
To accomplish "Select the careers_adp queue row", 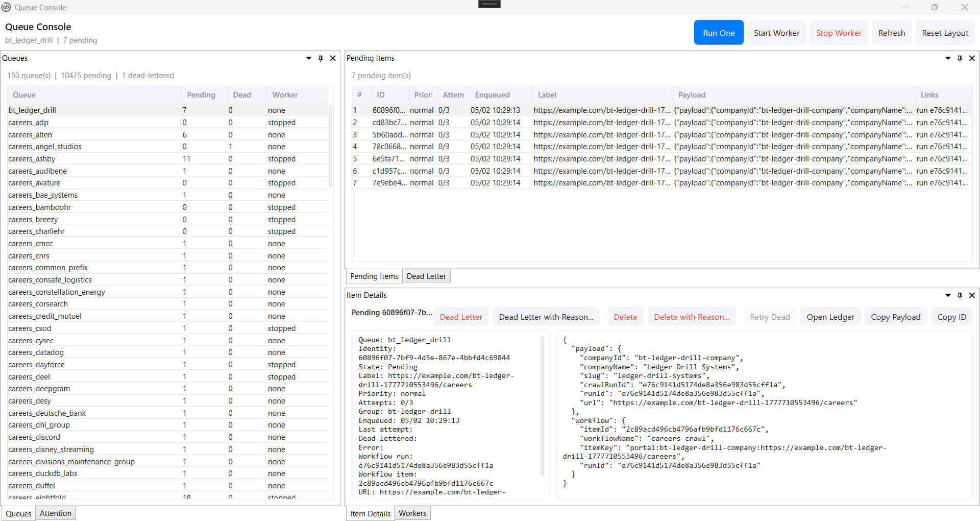I will click(x=167, y=123).
